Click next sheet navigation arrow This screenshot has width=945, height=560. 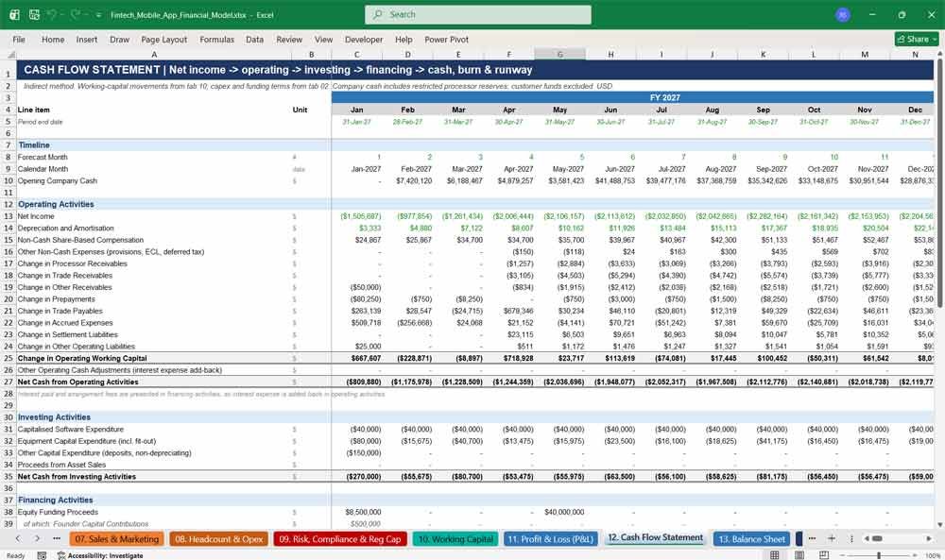[37, 539]
